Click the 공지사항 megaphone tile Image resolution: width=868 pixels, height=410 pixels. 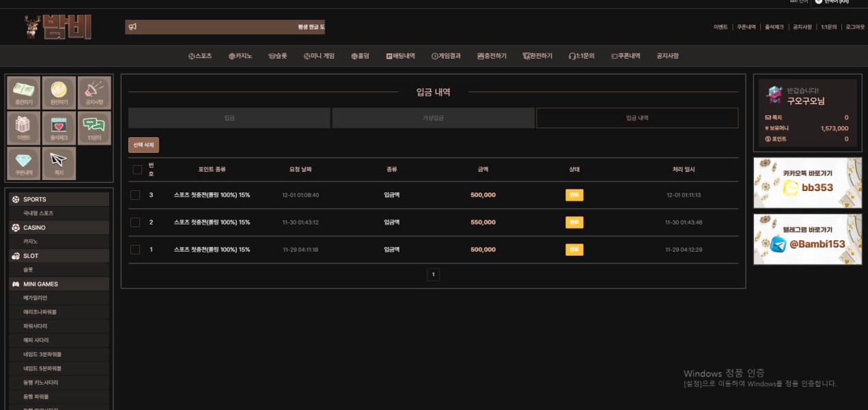tap(94, 93)
